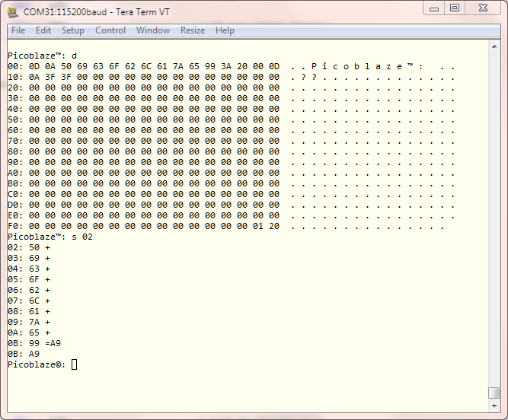Open the Window menu
This screenshot has height=420, width=508.
click(x=153, y=30)
